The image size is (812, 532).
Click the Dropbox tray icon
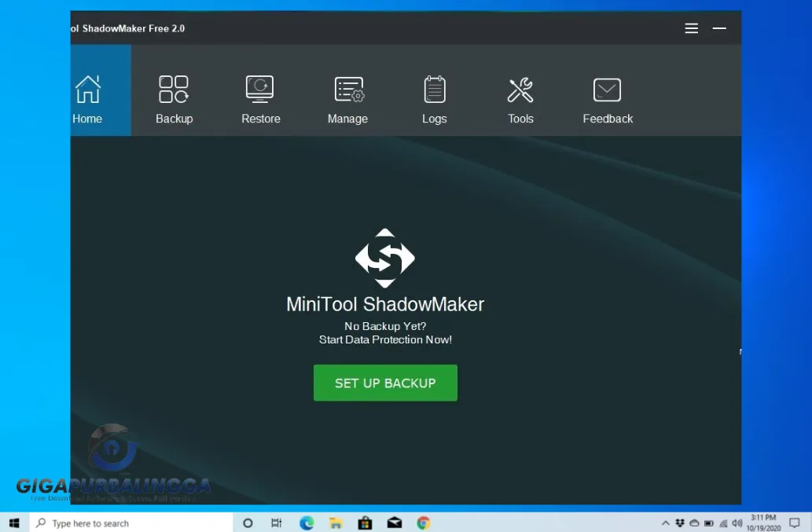coord(680,523)
